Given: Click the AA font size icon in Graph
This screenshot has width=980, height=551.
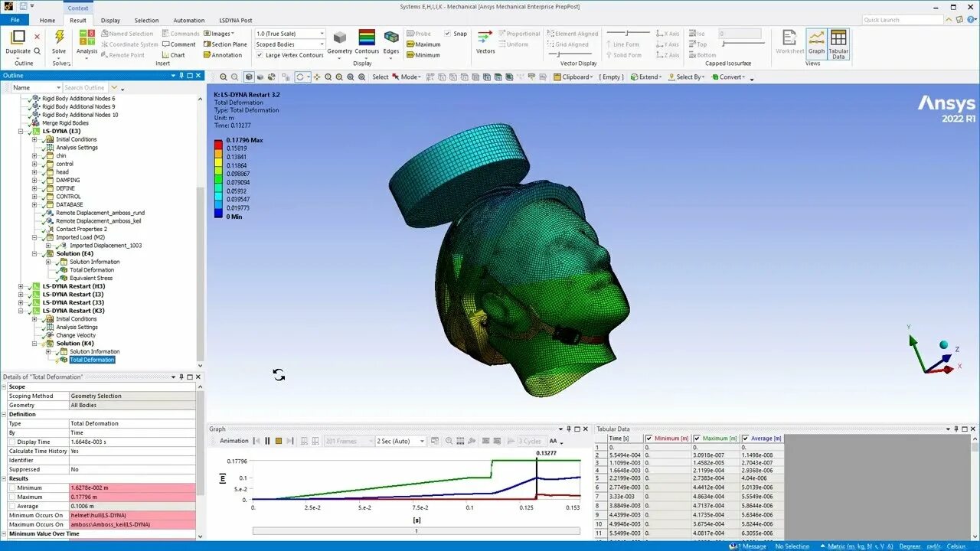Looking at the screenshot, I should point(554,442).
